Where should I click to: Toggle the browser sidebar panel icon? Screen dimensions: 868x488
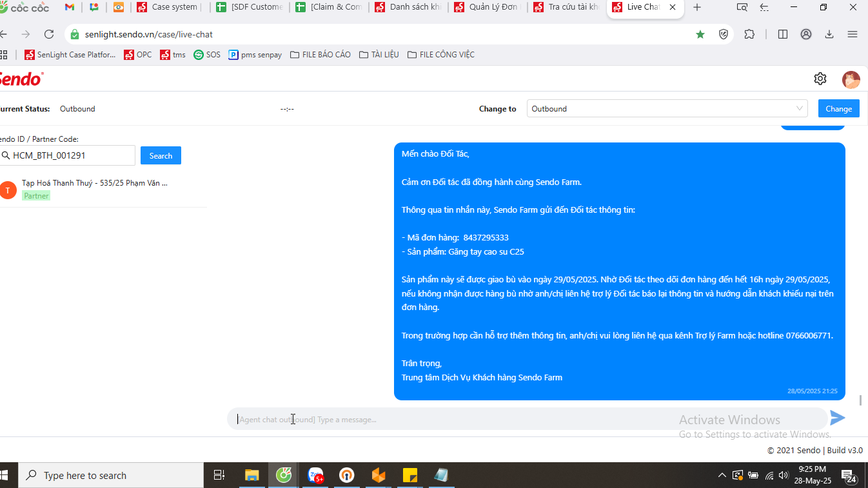click(783, 34)
